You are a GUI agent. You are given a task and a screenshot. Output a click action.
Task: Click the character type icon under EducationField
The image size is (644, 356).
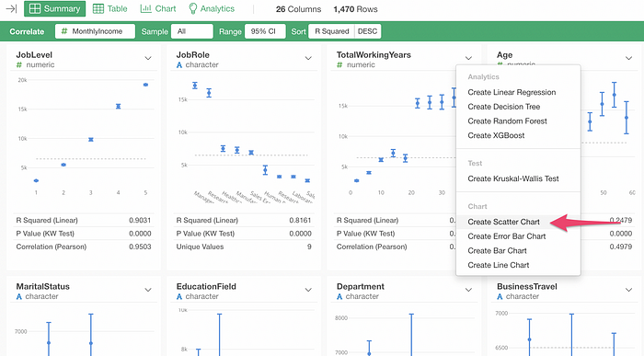click(x=179, y=296)
